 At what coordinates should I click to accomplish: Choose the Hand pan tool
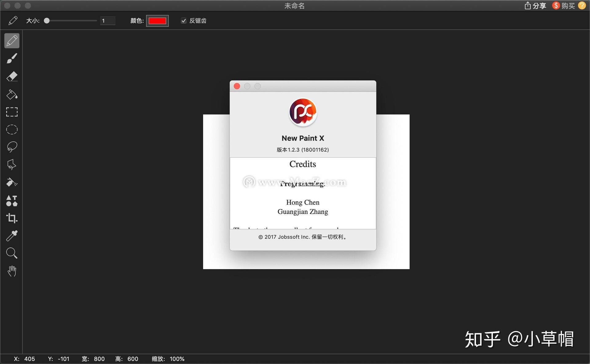pyautogui.click(x=12, y=271)
